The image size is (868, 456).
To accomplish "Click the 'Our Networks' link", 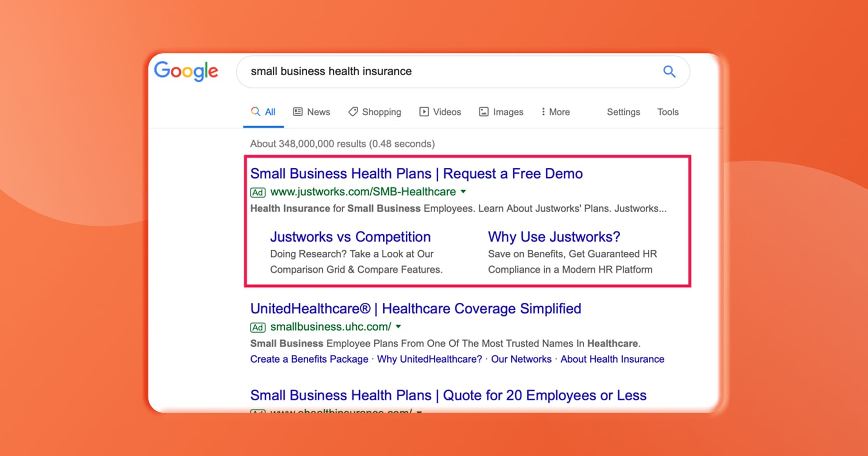I will [x=521, y=359].
